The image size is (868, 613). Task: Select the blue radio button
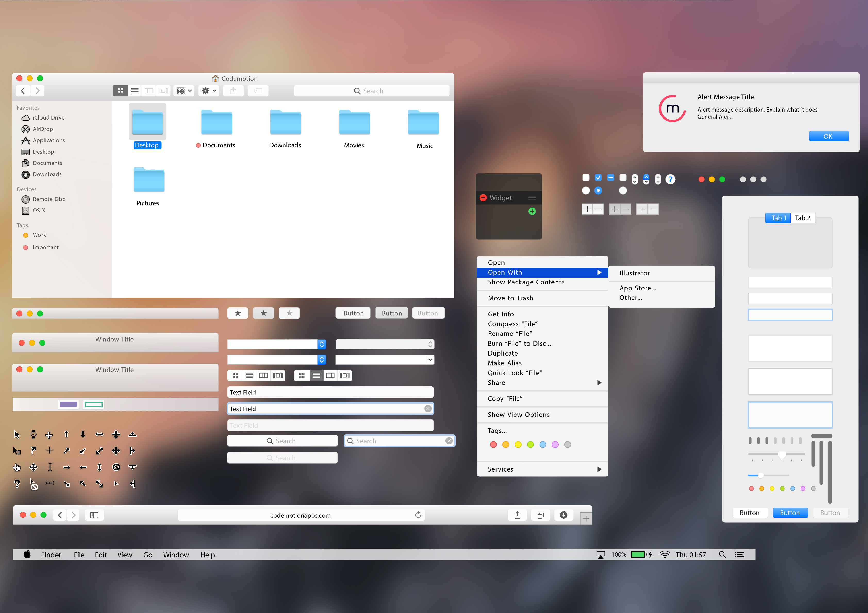598,190
